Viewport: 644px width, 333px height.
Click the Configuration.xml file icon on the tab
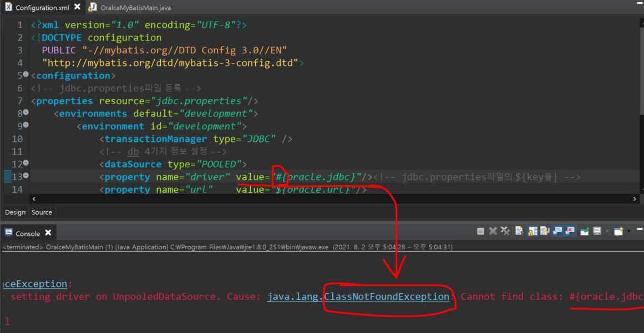coord(8,7)
